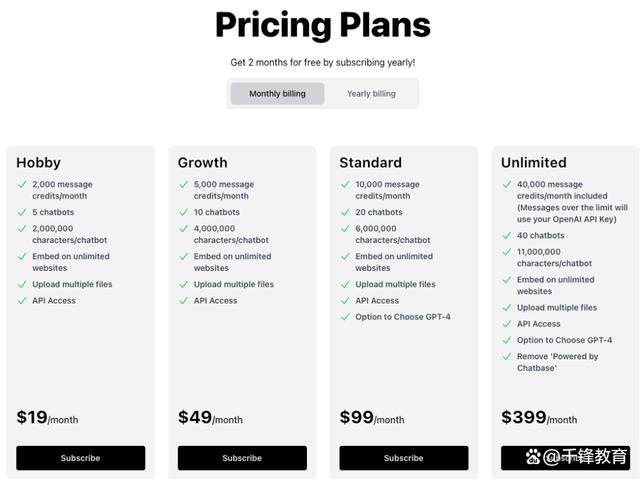Switch to Yearly billing
This screenshot has height=479, width=640.
(x=371, y=94)
